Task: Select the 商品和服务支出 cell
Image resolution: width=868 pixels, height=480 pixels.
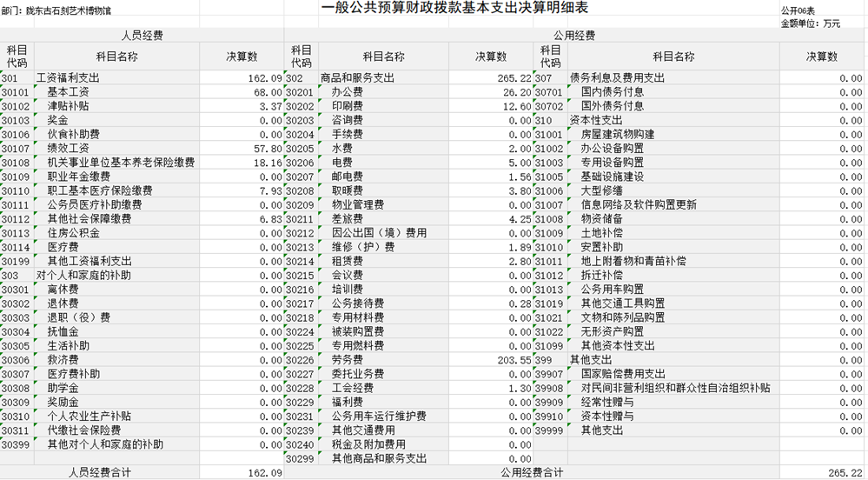Action: [x=384, y=78]
